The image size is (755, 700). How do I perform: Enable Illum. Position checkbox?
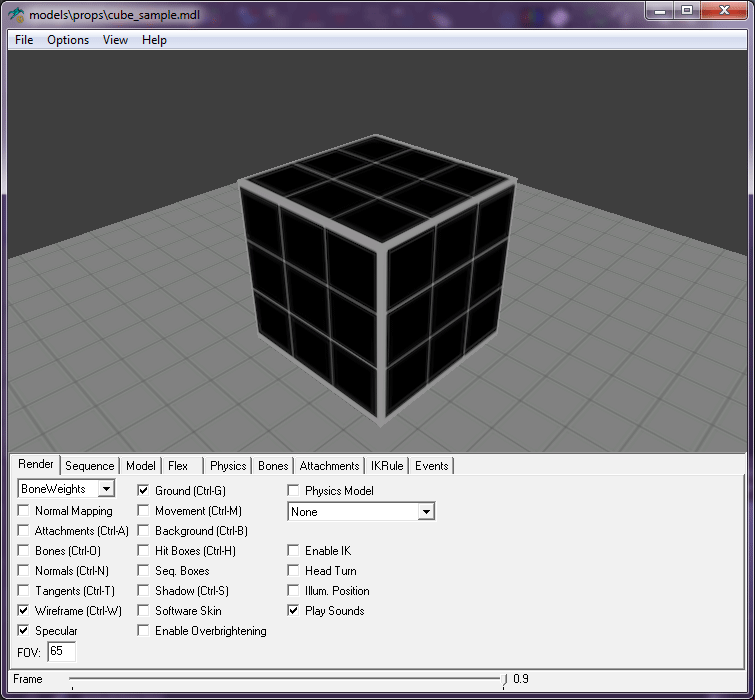[293, 590]
